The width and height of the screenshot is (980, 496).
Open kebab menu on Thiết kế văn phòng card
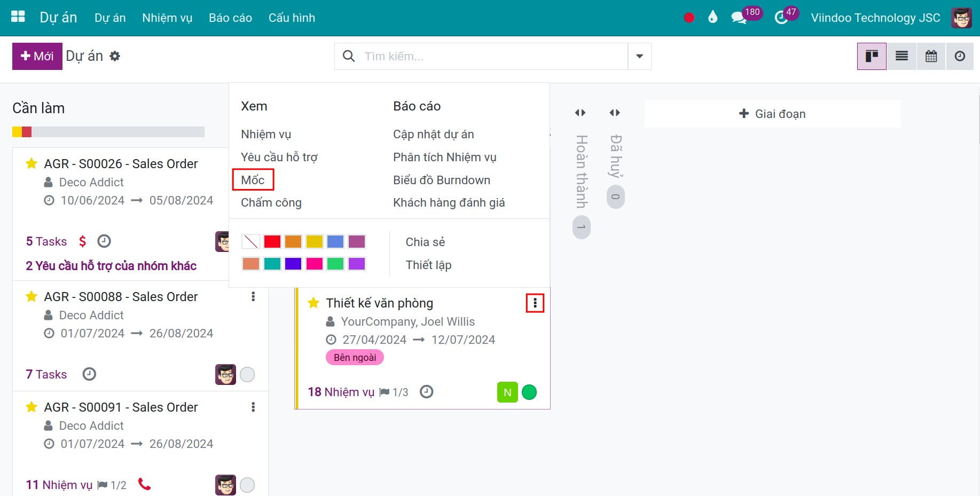(535, 303)
